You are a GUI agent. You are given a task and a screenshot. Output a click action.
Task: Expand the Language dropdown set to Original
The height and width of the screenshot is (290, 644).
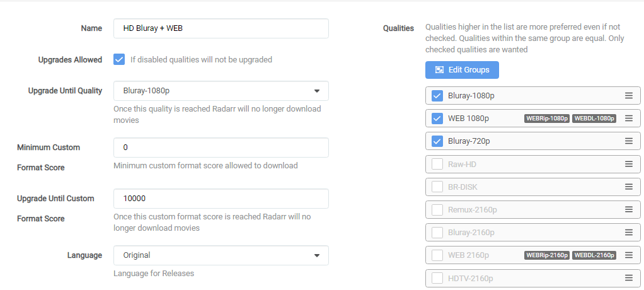pos(221,255)
